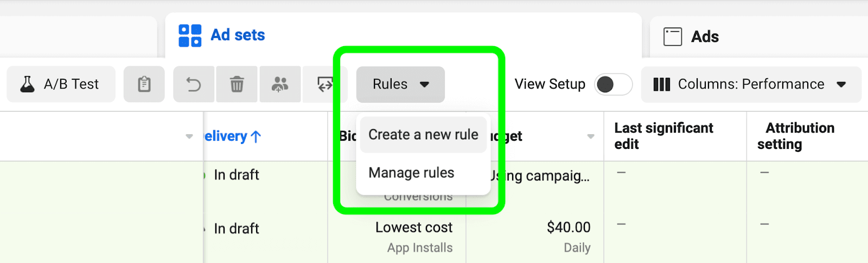Image resolution: width=868 pixels, height=263 pixels.
Task: Click the undo arrow icon
Action: pos(194,84)
